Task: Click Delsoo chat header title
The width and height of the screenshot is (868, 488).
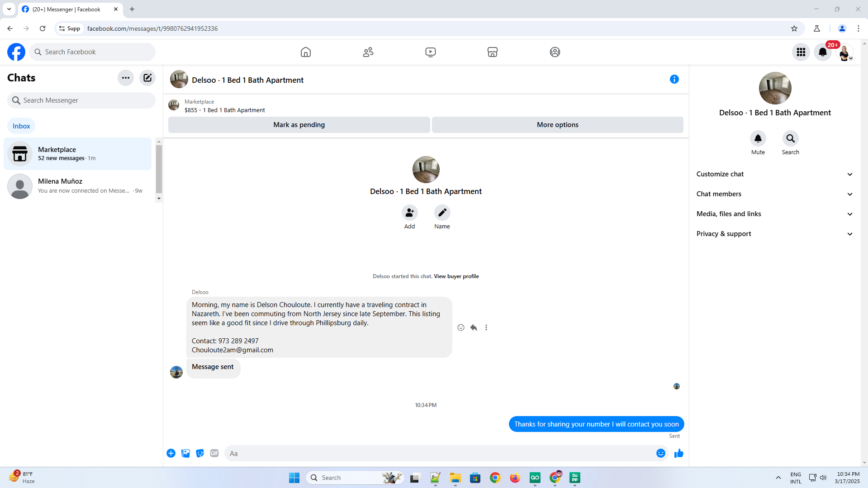Action: 247,80
